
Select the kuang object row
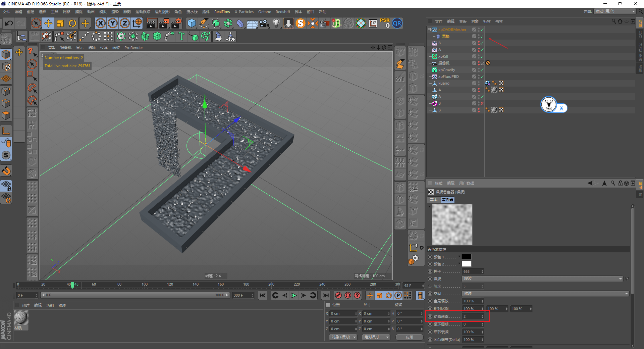(x=443, y=83)
